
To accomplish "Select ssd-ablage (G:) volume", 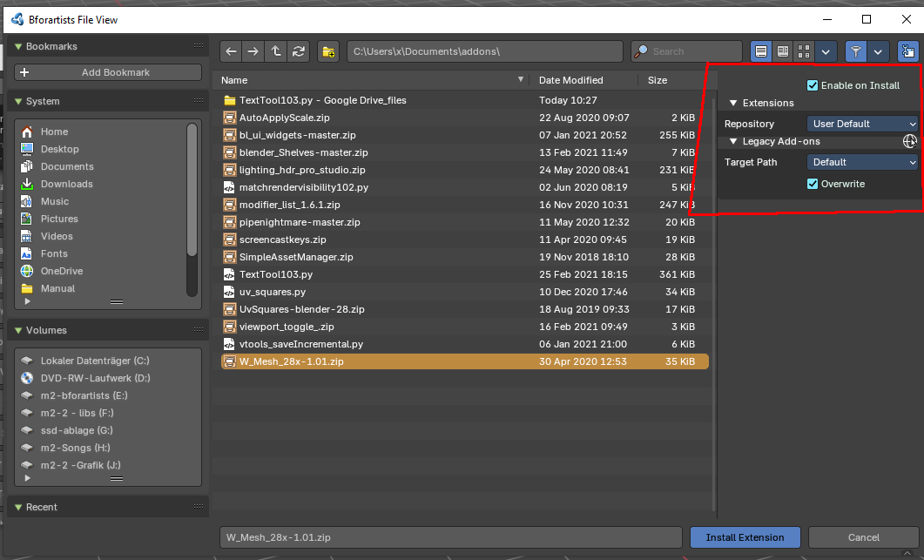I will (77, 429).
